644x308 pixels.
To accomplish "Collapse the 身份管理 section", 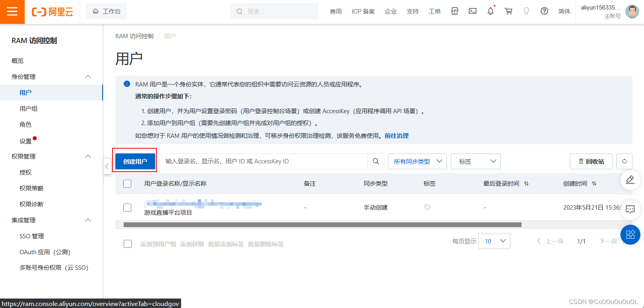I will pyautogui.click(x=88, y=77).
